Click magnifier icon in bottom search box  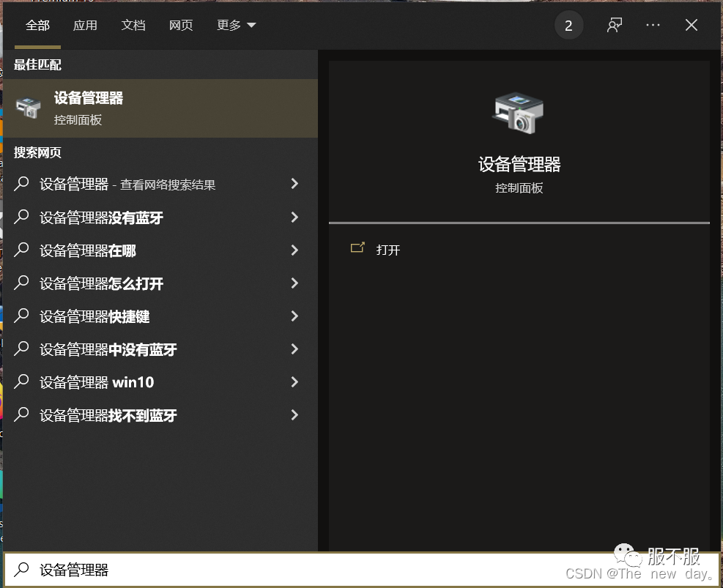(21, 570)
